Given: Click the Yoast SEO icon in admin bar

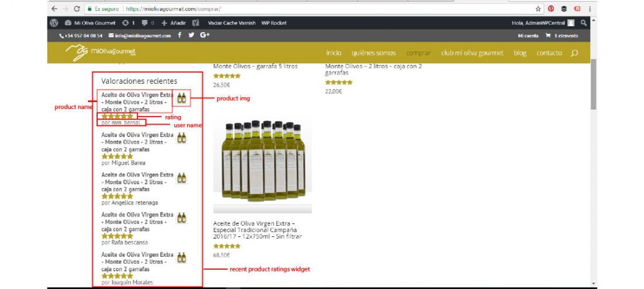Looking at the screenshot, I should point(196,23).
